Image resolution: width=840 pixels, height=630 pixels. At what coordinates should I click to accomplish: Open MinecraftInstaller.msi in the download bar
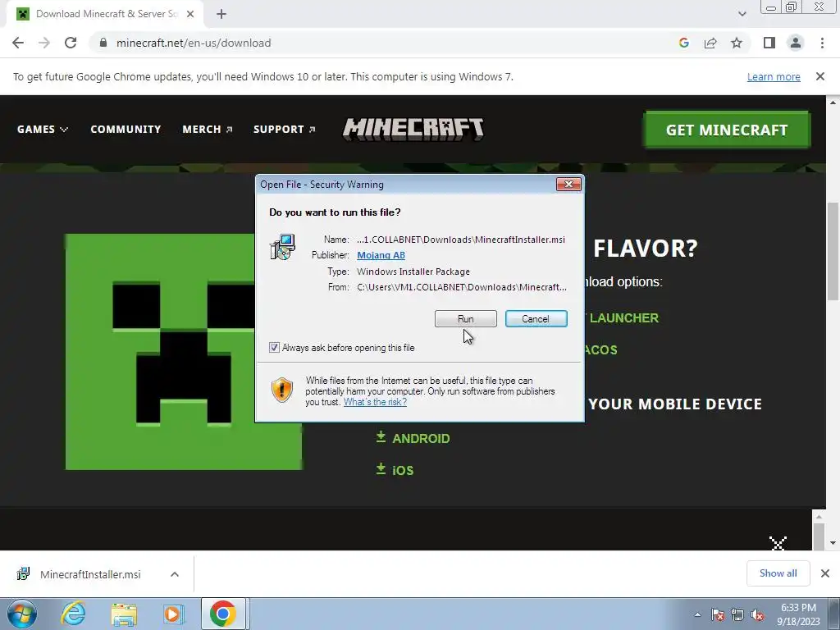pyautogui.click(x=89, y=574)
